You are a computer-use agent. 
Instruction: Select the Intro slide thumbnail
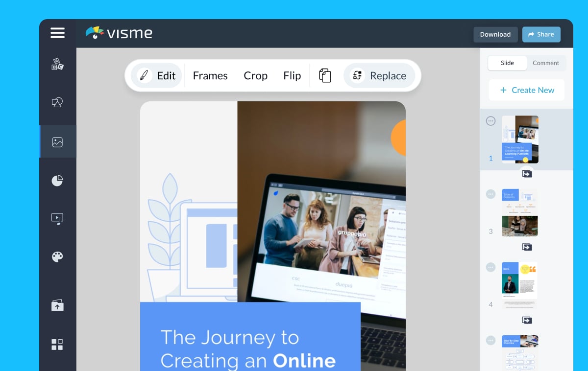520,285
